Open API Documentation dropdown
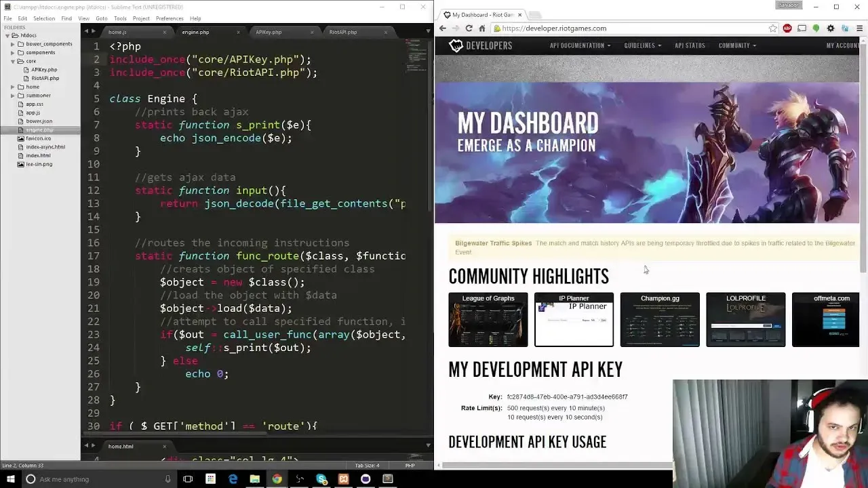868x488 pixels. [580, 45]
